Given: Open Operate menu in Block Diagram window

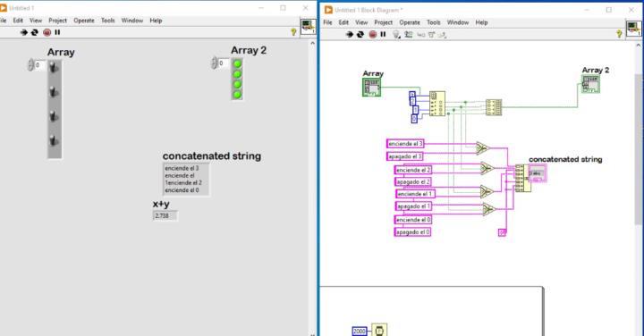Looking at the screenshot, I should pyautogui.click(x=410, y=22).
